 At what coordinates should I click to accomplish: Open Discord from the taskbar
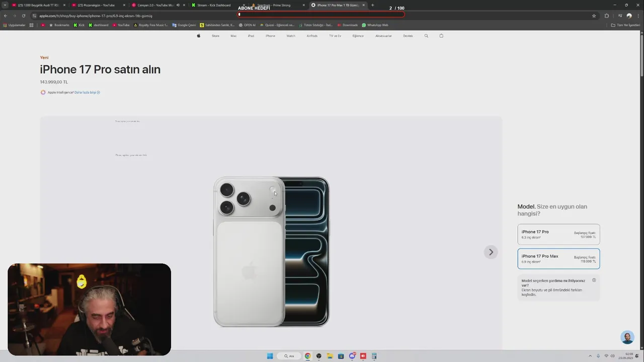352,356
